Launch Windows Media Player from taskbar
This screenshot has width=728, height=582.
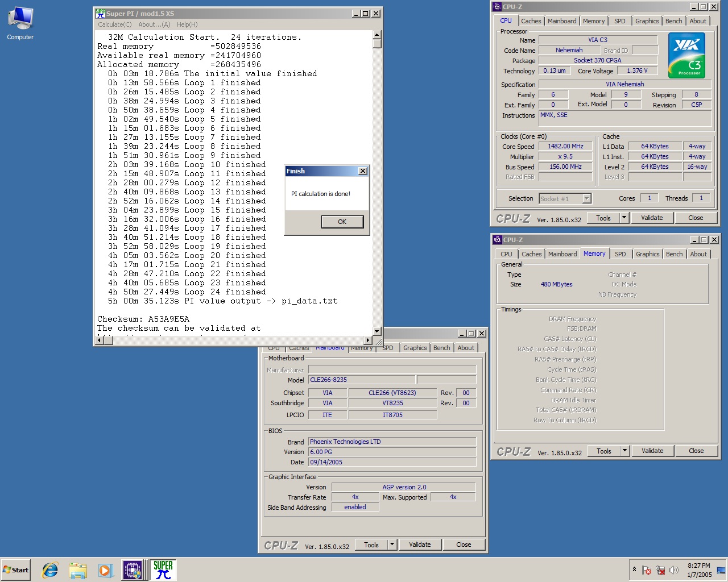[x=105, y=570]
